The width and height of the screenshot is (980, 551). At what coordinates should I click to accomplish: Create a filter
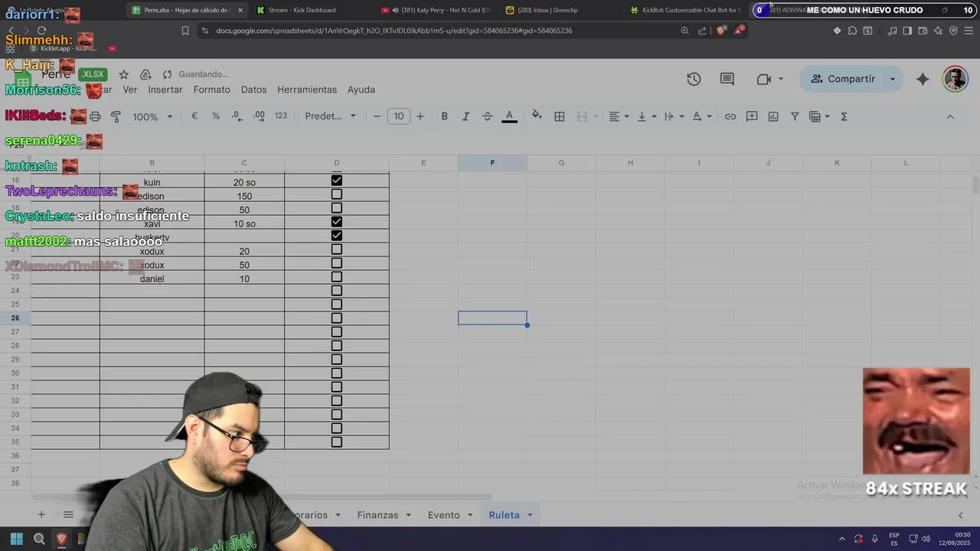[795, 116]
